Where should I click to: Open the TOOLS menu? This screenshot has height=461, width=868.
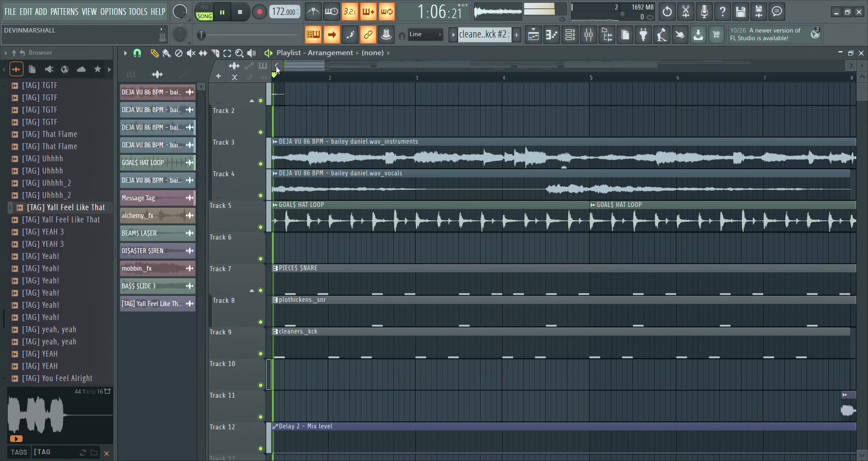tap(138, 12)
